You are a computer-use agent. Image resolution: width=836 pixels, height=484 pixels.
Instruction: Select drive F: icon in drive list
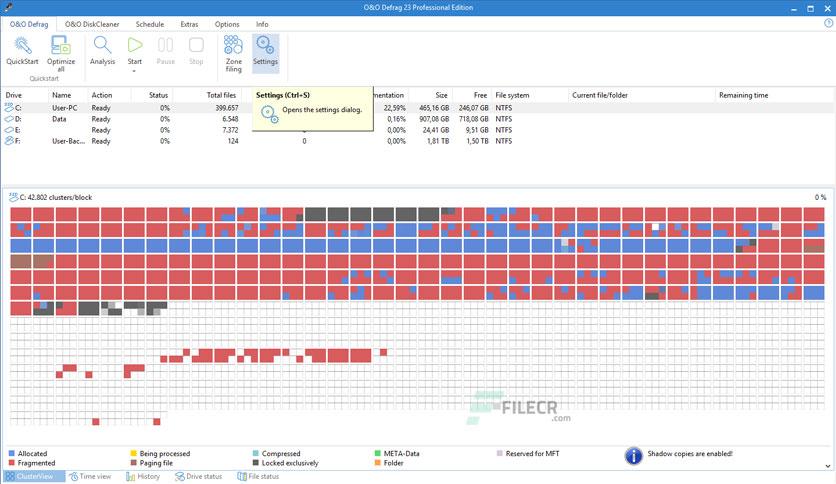pos(9,141)
